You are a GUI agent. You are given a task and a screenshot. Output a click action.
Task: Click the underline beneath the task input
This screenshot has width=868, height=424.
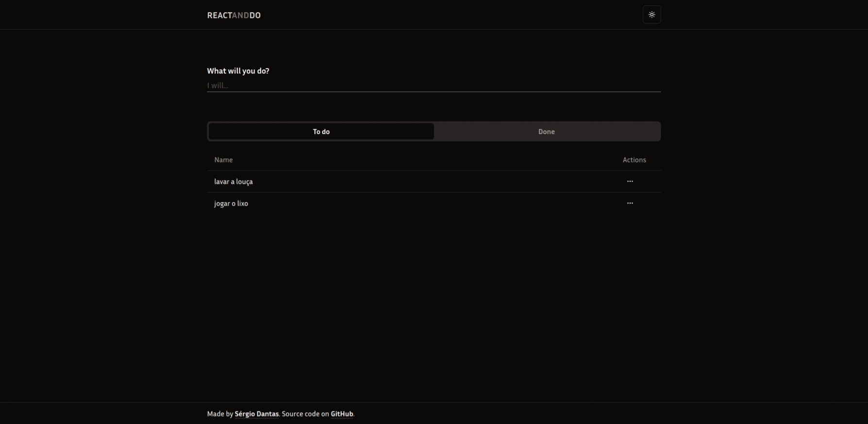[x=433, y=91]
